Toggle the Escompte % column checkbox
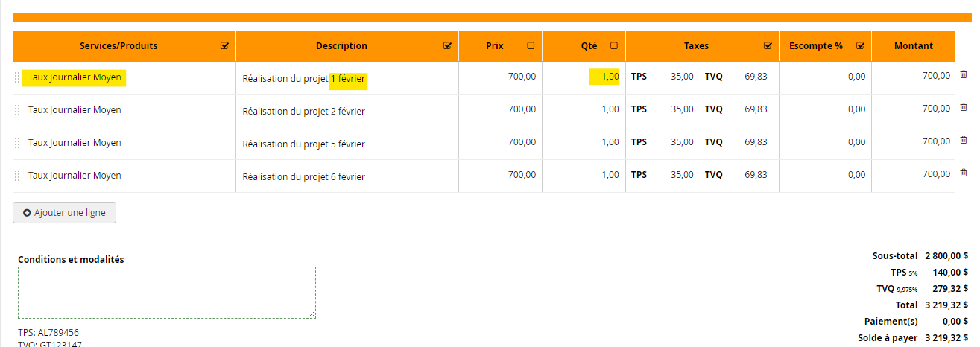The width and height of the screenshot is (980, 347). (x=860, y=46)
